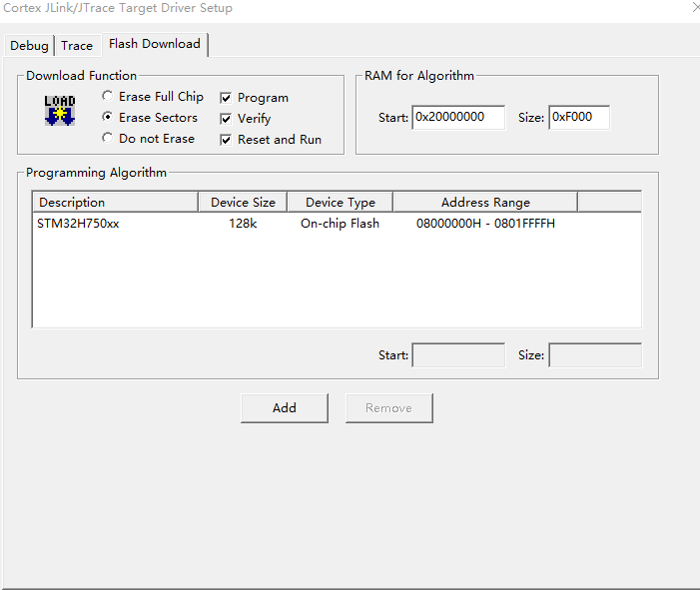Image resolution: width=700 pixels, height=590 pixels.
Task: Click the Remove button
Action: pyautogui.click(x=388, y=407)
